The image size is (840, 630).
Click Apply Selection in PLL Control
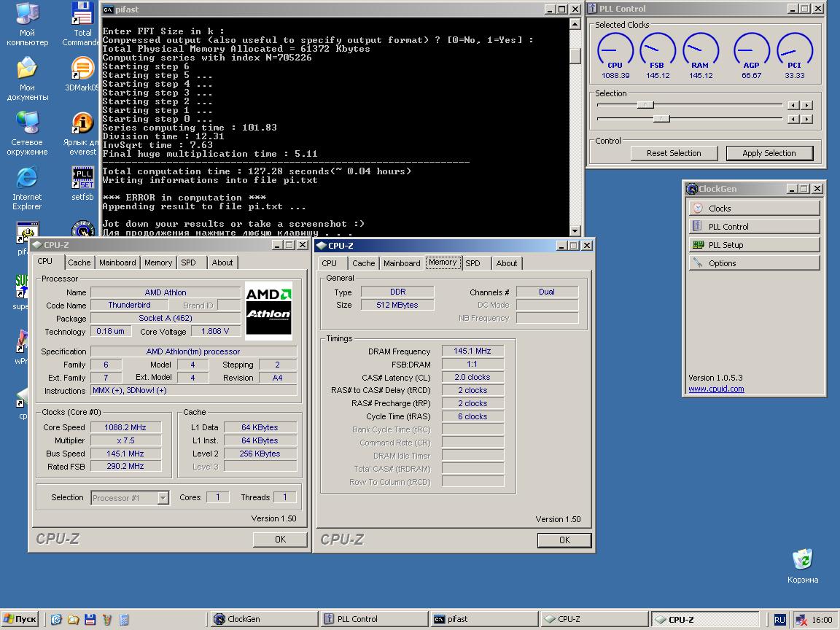pos(769,153)
